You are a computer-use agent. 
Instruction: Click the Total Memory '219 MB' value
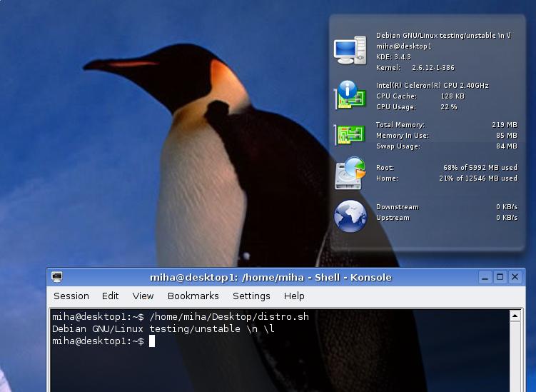[505, 125]
